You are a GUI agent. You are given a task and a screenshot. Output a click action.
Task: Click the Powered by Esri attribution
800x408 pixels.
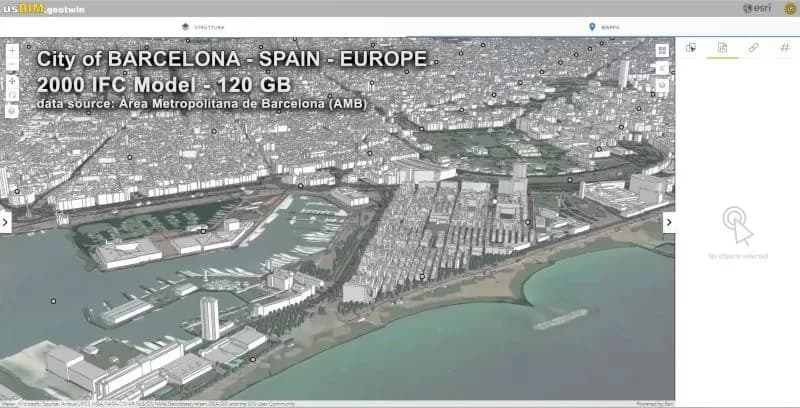tap(655, 404)
